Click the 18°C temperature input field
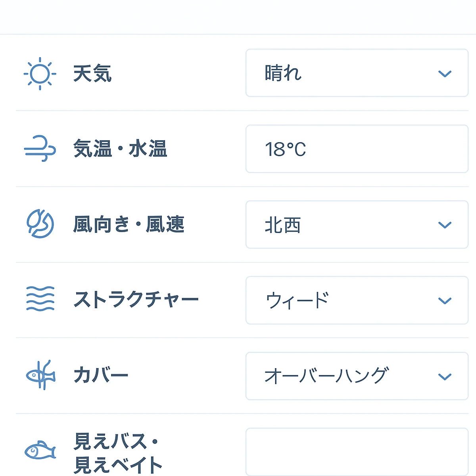Screen dimensions: 476x476 click(x=356, y=150)
